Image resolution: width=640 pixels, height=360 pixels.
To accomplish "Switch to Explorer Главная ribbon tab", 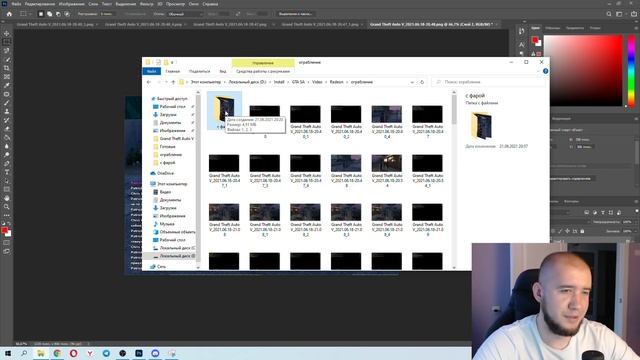I will 173,71.
